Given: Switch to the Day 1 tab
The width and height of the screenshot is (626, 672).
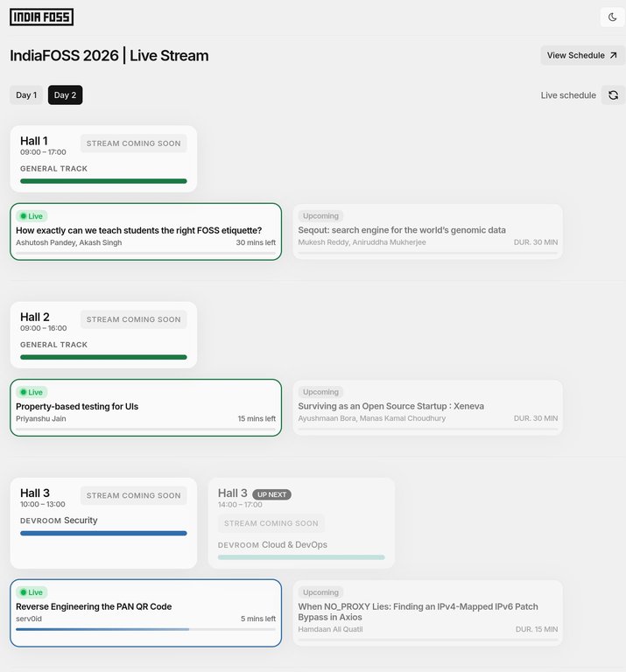Looking at the screenshot, I should [26, 95].
